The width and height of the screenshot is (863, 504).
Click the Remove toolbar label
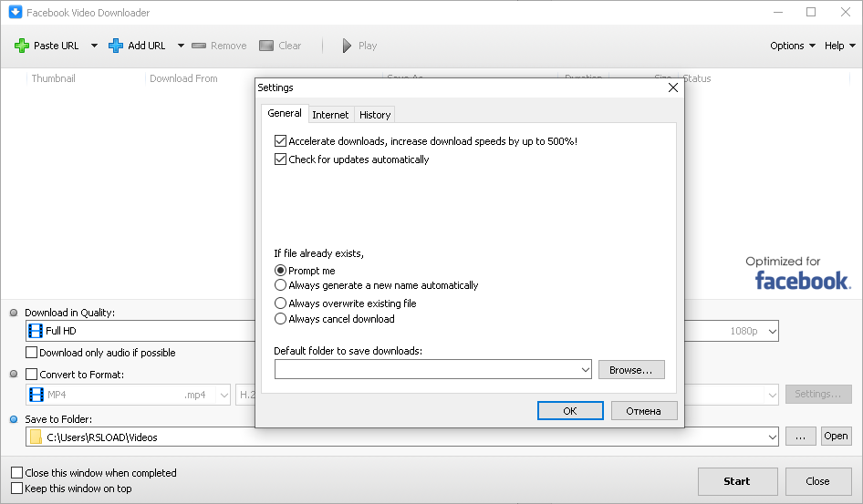click(228, 46)
